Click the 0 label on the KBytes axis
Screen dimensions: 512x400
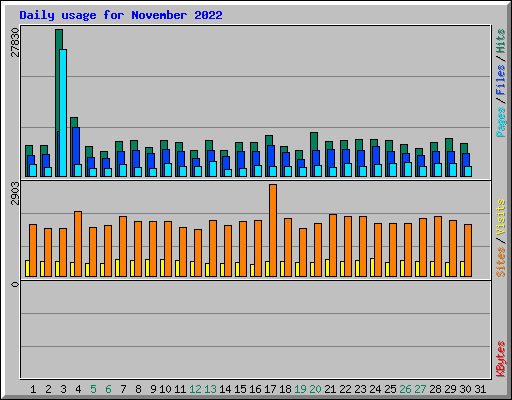click(15, 284)
